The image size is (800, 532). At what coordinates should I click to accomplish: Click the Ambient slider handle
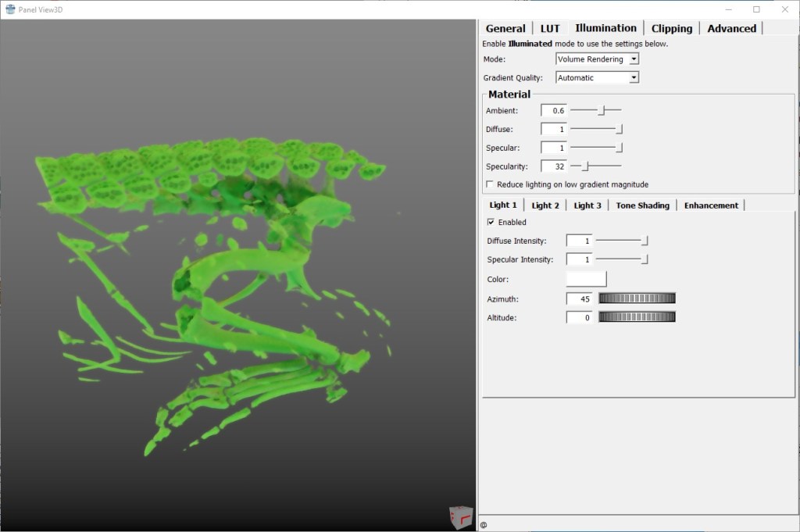(602, 110)
